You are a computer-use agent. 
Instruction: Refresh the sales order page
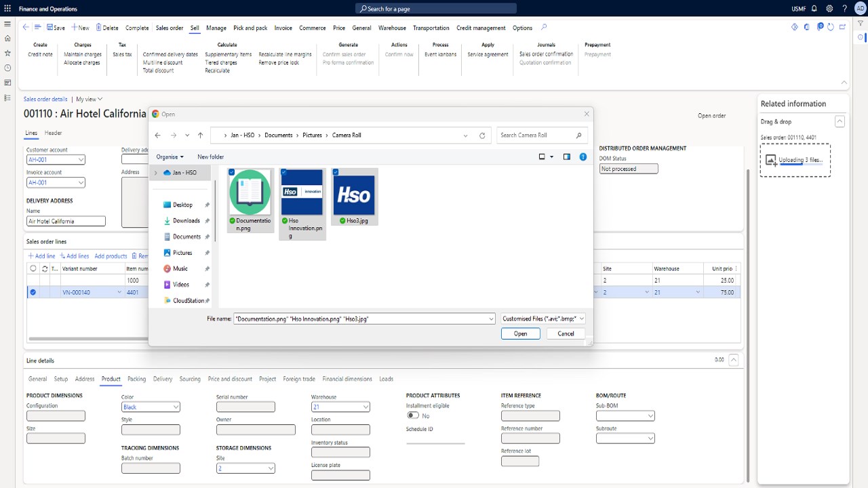[831, 27]
